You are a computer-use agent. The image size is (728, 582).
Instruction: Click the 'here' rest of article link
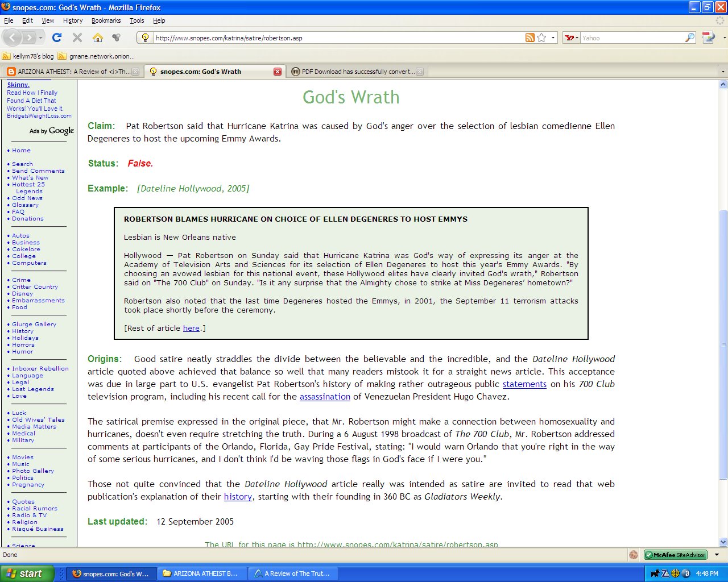point(191,328)
